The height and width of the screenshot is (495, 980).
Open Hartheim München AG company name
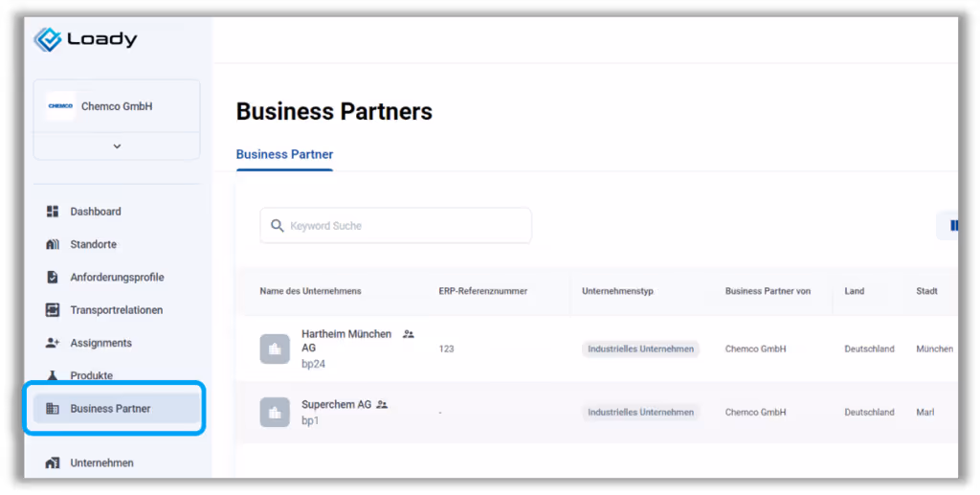click(x=346, y=341)
